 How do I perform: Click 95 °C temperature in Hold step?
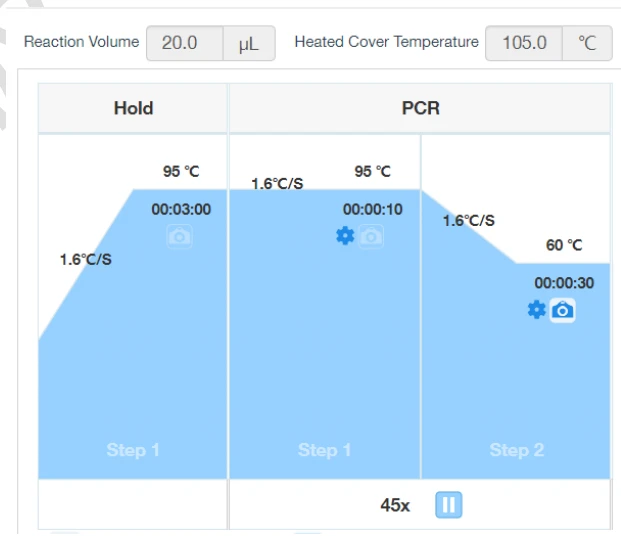point(181,172)
